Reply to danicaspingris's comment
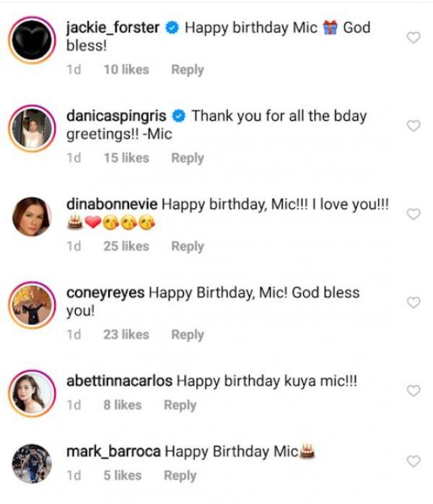This screenshot has height=504, width=433. pos(187,157)
